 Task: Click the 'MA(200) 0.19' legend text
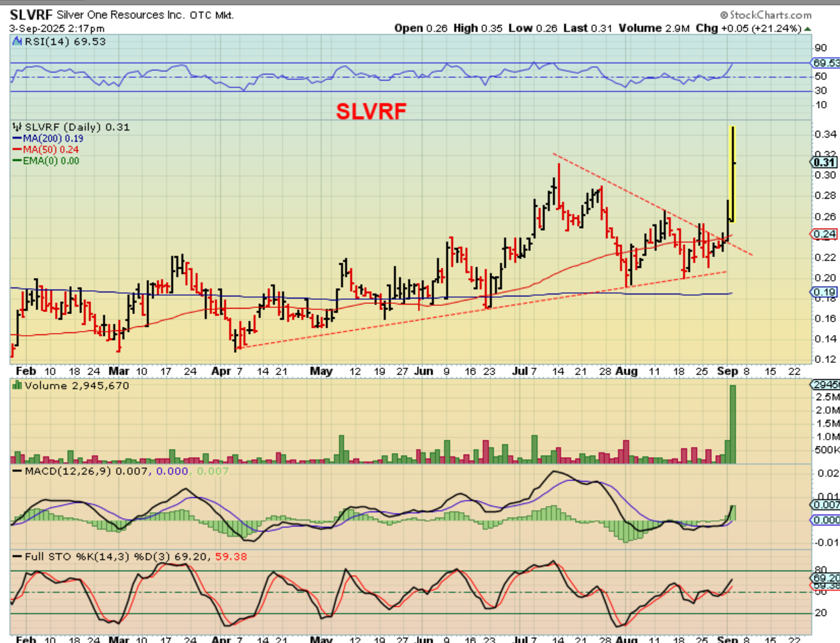point(54,138)
